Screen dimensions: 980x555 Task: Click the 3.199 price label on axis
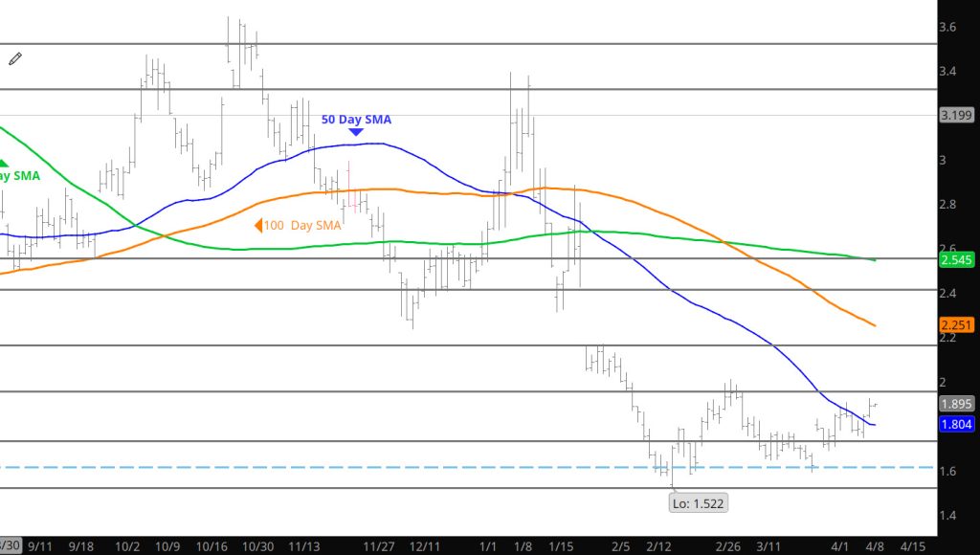pos(957,116)
